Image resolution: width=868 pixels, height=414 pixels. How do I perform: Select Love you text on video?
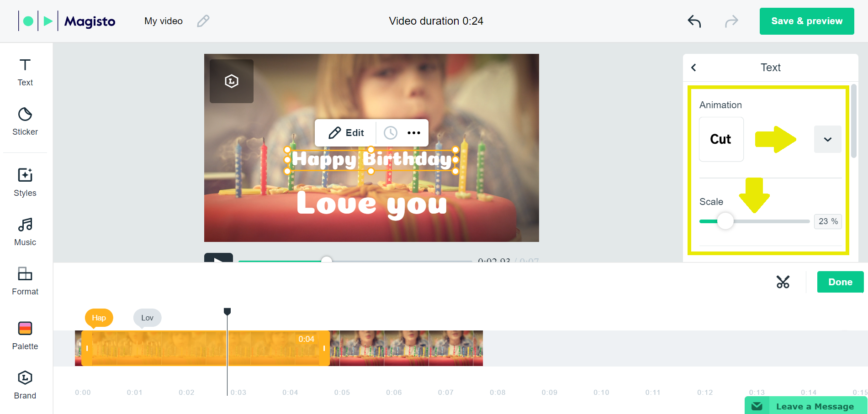tap(372, 204)
